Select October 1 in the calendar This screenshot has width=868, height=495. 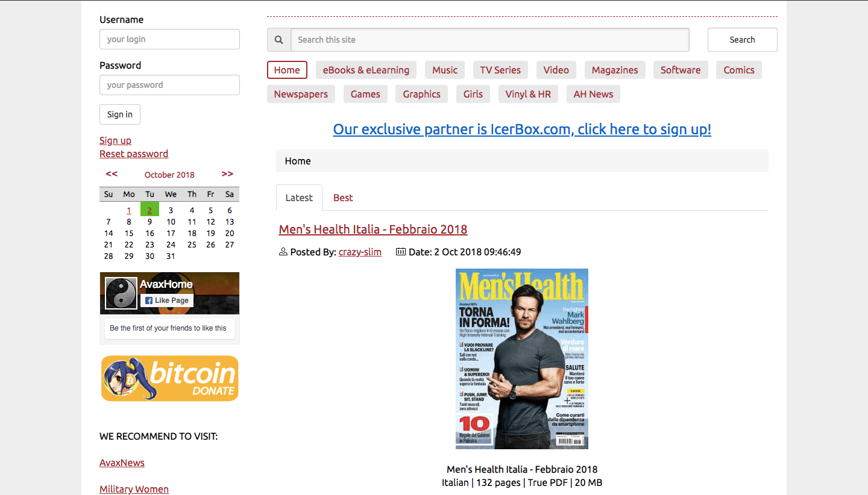(129, 210)
